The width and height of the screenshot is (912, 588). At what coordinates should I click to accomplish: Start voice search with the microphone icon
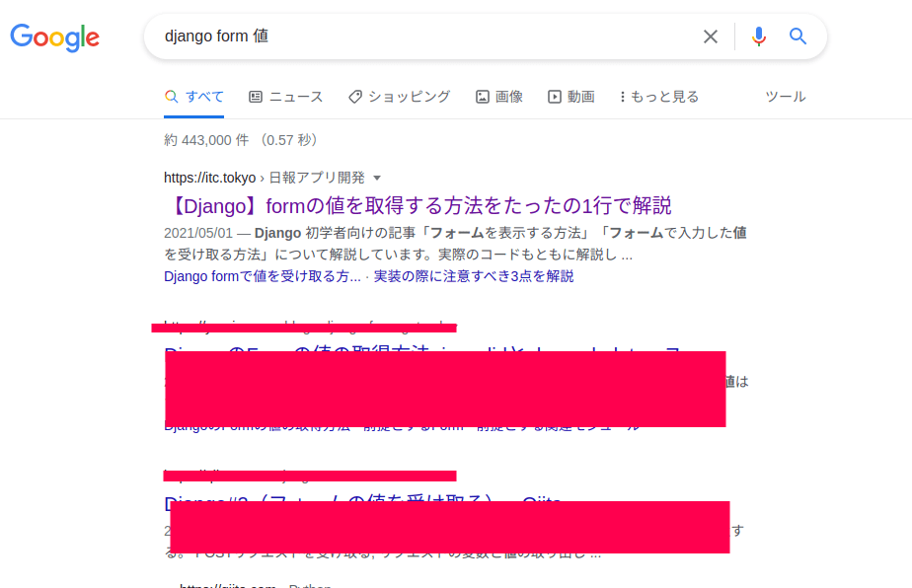tap(758, 37)
